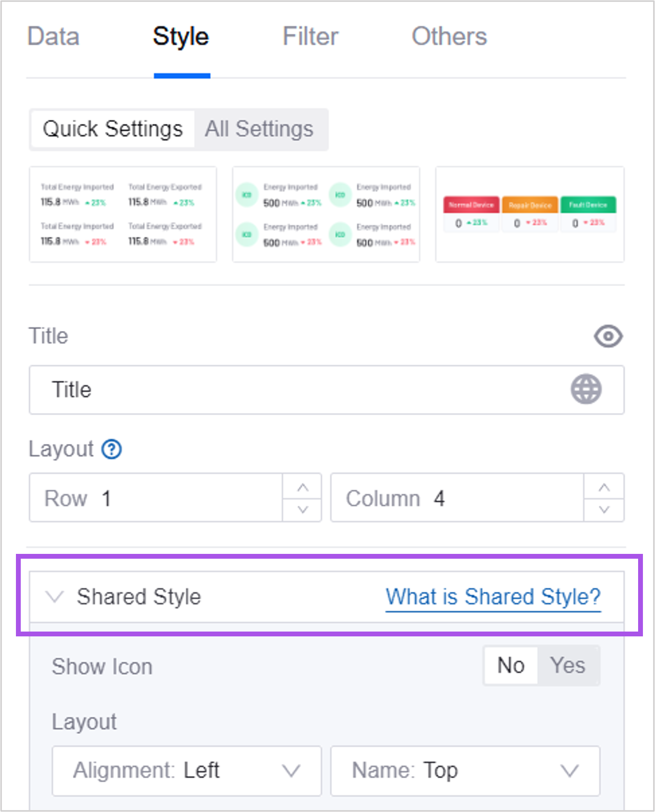Screen dimensions: 655x812
Task: Increase the Column value with up arrow
Action: point(604,487)
